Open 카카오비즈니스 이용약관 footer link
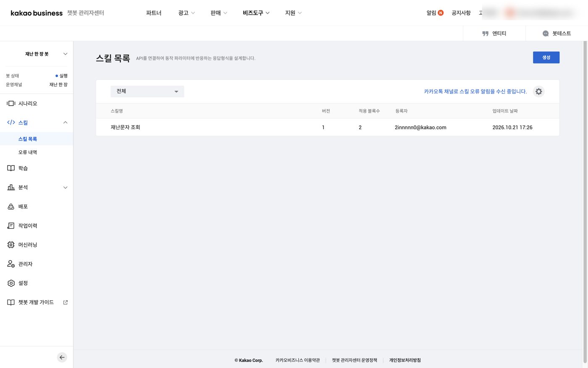This screenshot has width=588, height=368. (x=298, y=360)
